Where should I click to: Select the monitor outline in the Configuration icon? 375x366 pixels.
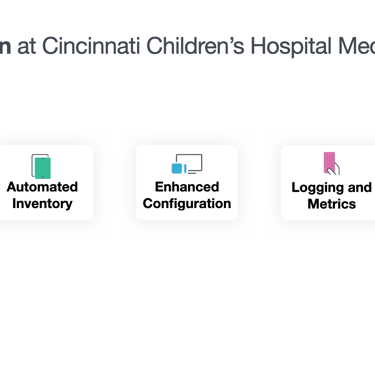tap(190, 163)
